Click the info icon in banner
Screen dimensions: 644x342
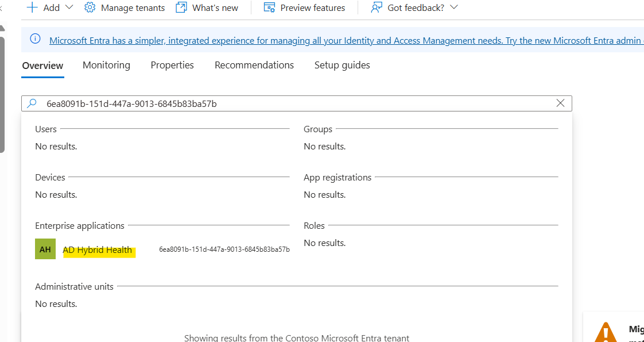pos(36,39)
